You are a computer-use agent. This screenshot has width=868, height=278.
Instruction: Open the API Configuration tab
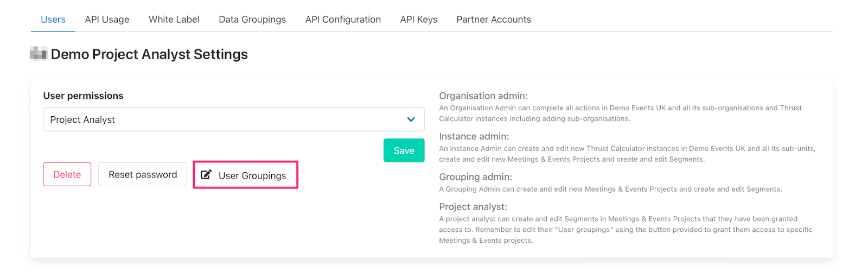click(x=343, y=20)
